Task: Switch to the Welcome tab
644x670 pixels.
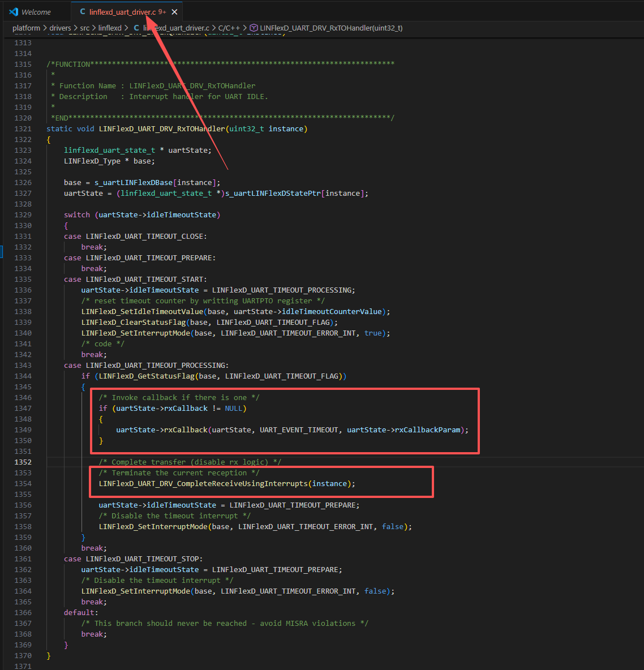Action: [x=36, y=12]
